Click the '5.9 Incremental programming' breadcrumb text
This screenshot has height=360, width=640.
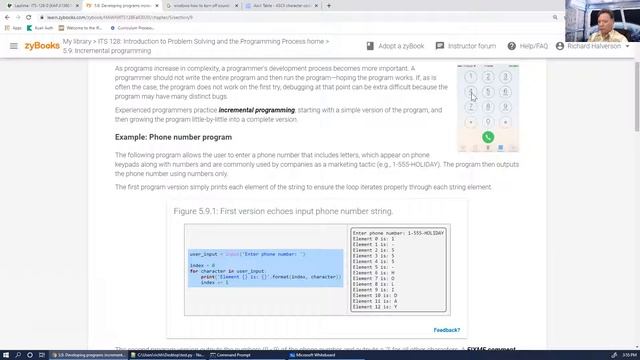pos(107,51)
